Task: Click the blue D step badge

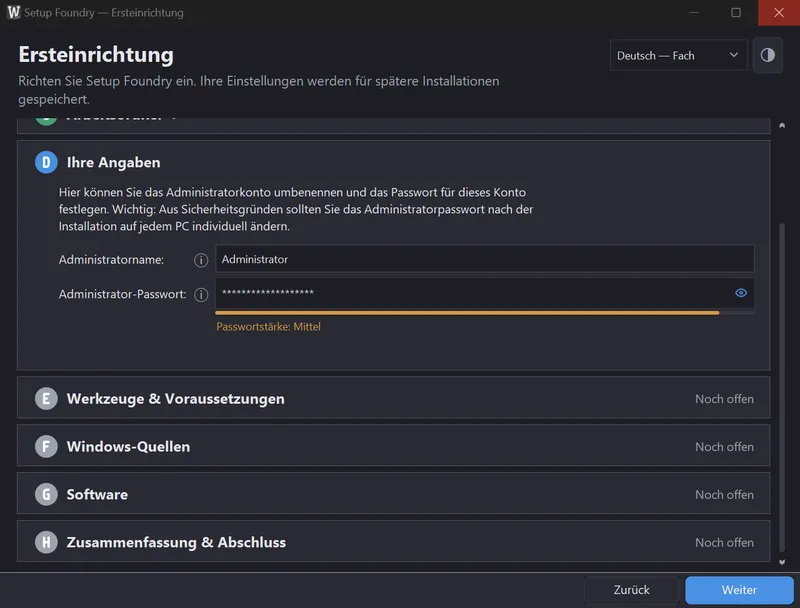Action: point(46,162)
